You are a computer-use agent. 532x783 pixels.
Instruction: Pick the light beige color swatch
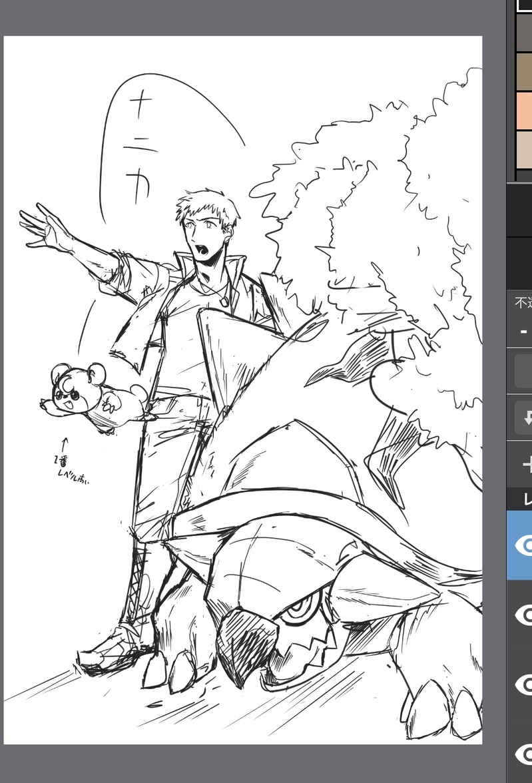(524, 150)
